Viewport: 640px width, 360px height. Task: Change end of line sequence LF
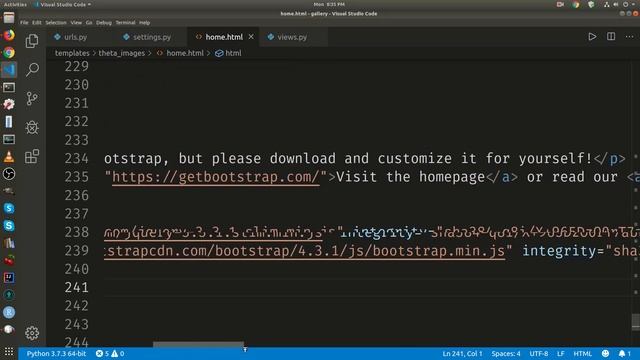tap(561, 353)
